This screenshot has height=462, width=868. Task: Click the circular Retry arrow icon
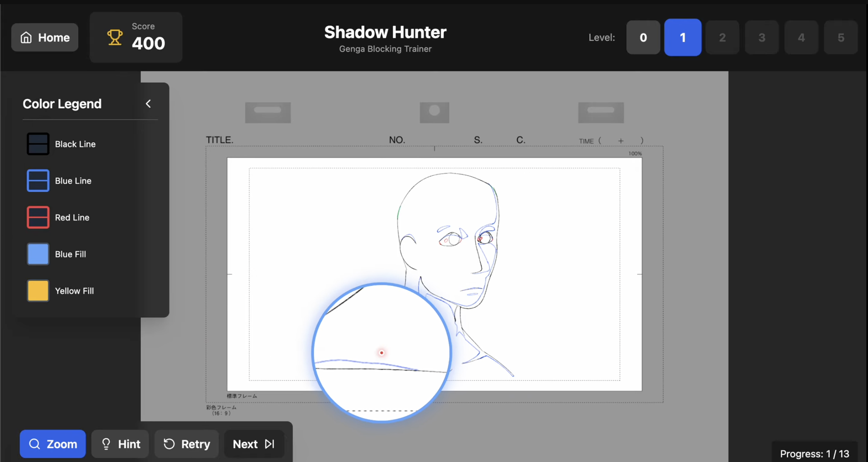click(169, 444)
